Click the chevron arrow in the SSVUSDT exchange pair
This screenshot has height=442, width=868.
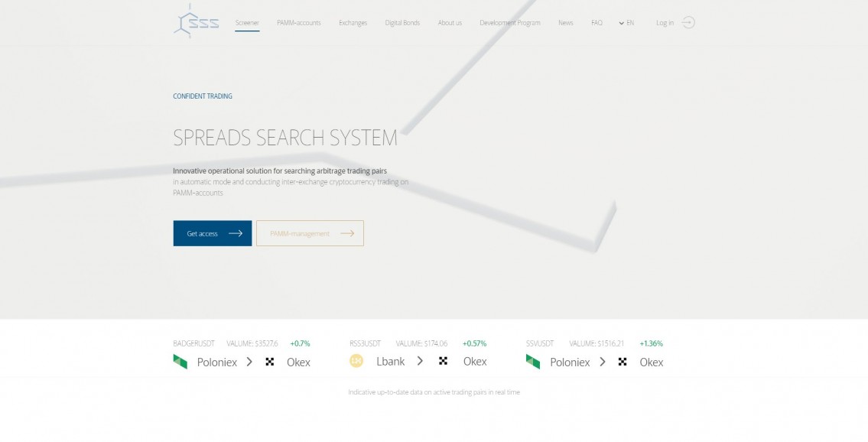coord(603,362)
